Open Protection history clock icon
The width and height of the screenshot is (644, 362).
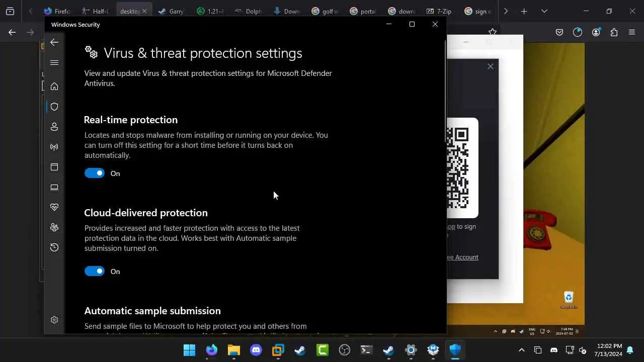tap(54, 247)
